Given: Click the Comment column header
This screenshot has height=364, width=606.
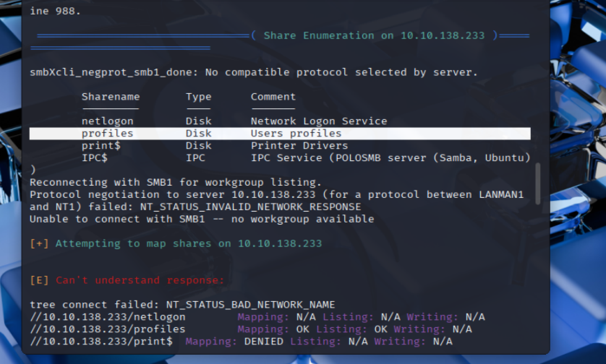Looking at the screenshot, I should click(x=273, y=97).
